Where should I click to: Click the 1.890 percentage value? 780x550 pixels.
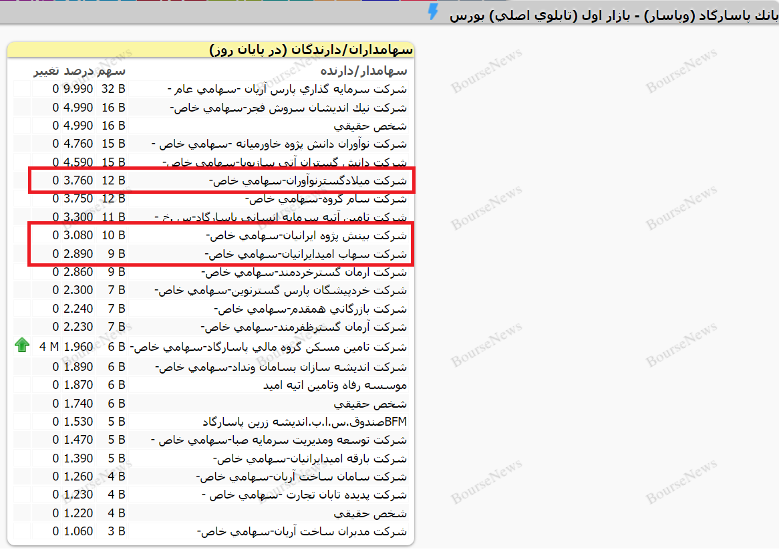[78, 367]
